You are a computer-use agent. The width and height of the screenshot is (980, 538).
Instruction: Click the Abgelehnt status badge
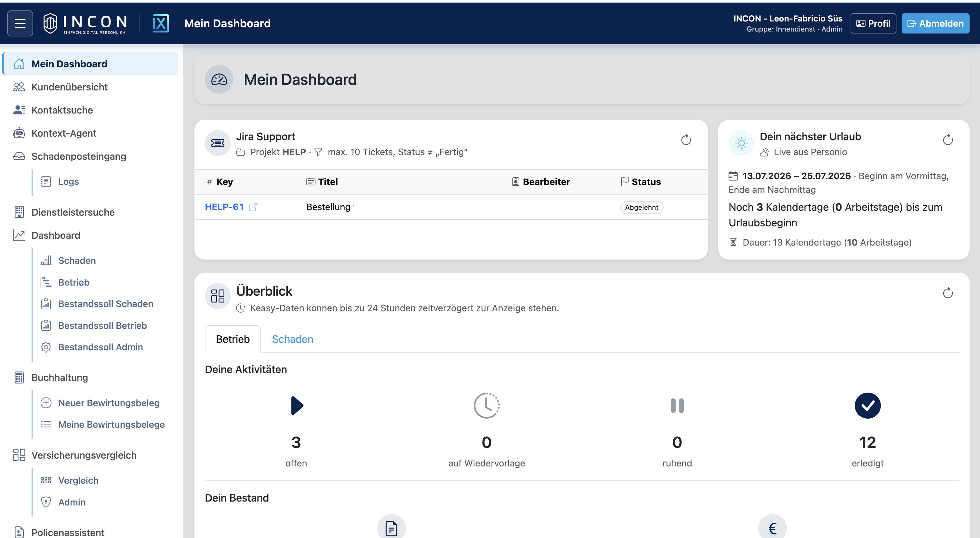[642, 208]
